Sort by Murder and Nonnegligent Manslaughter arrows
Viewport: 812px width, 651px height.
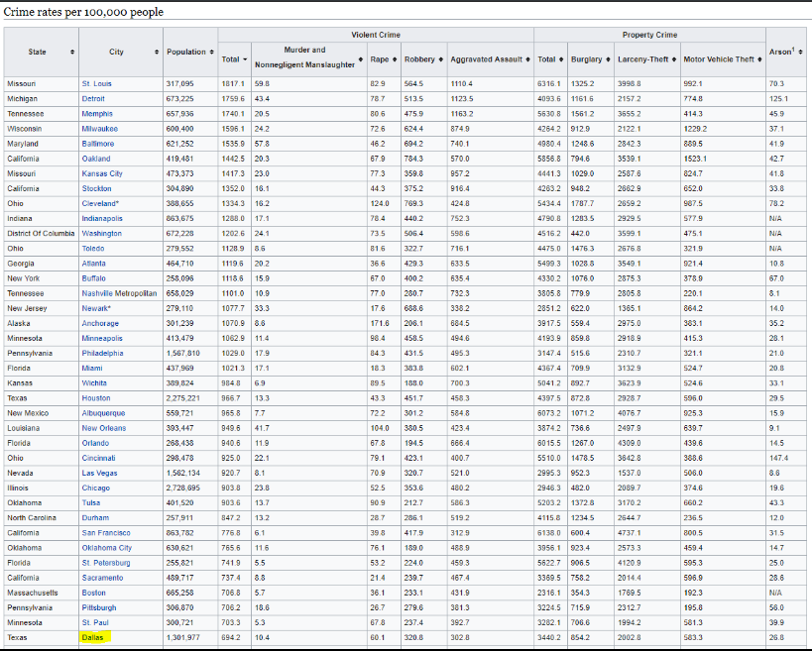coord(361,59)
